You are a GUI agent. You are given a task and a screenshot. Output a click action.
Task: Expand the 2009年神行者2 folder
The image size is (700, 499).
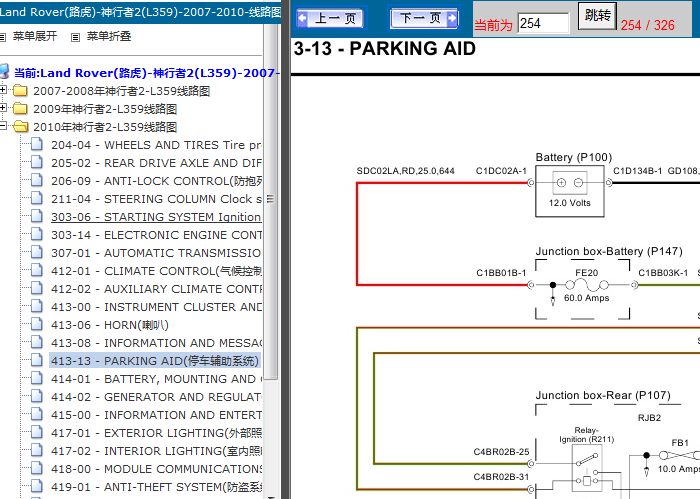coord(3,108)
